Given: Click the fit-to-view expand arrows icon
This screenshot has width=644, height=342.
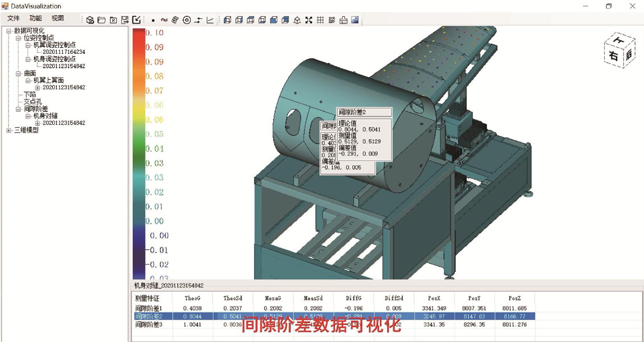Looking at the screenshot, I should click(x=309, y=20).
